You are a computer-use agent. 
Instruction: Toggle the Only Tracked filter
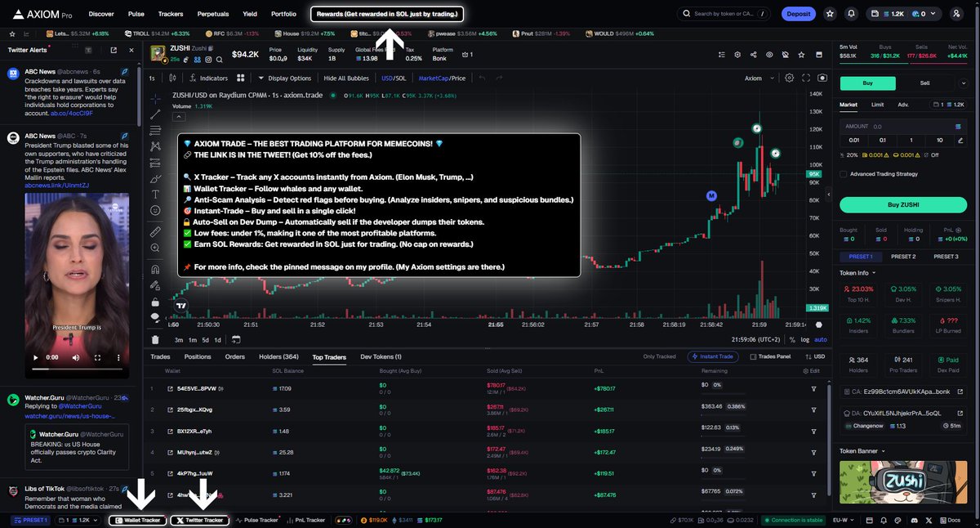coord(659,356)
